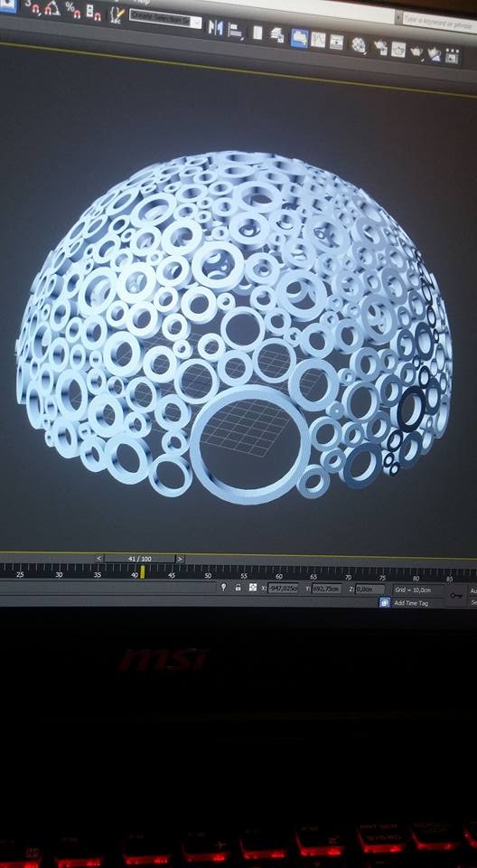Step the time slider backward with left arrow
477x868 pixels.
(99, 559)
